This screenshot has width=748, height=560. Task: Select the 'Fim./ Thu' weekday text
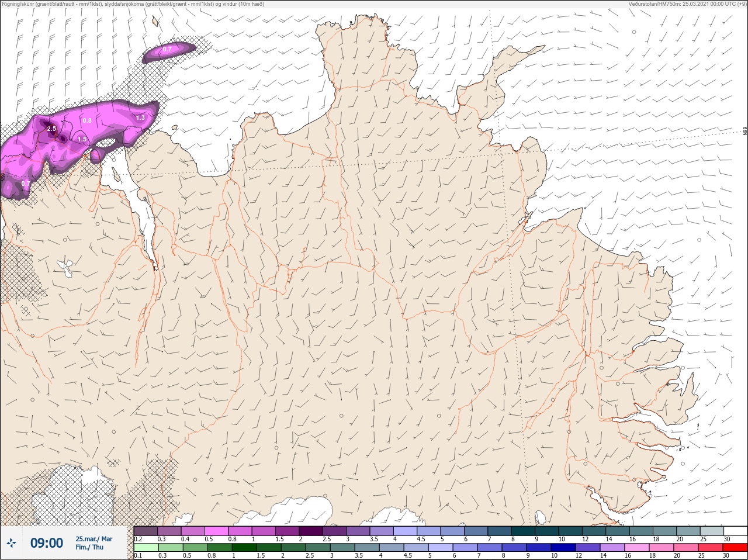[x=89, y=547]
